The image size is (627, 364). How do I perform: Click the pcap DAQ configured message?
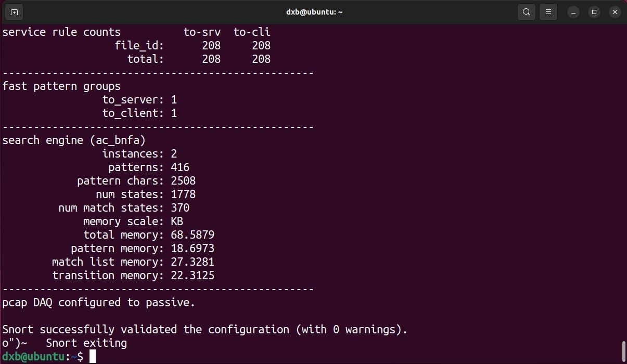point(99,303)
